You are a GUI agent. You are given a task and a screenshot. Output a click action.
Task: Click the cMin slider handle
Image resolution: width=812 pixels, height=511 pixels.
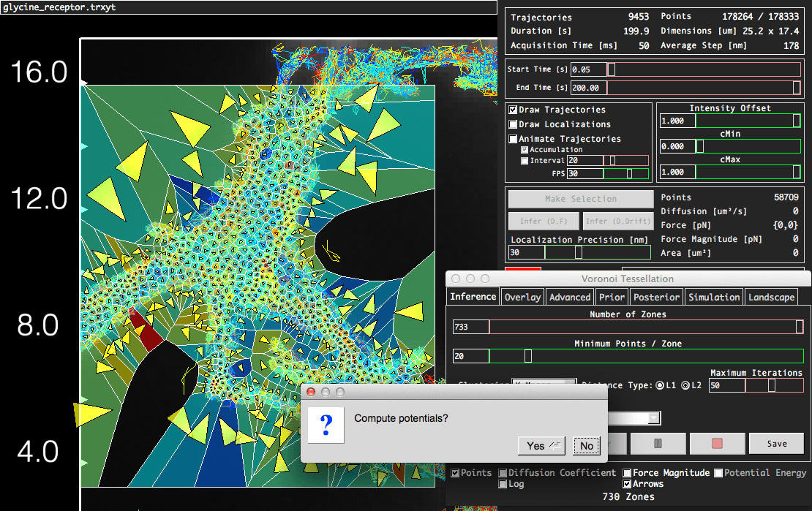tap(699, 146)
